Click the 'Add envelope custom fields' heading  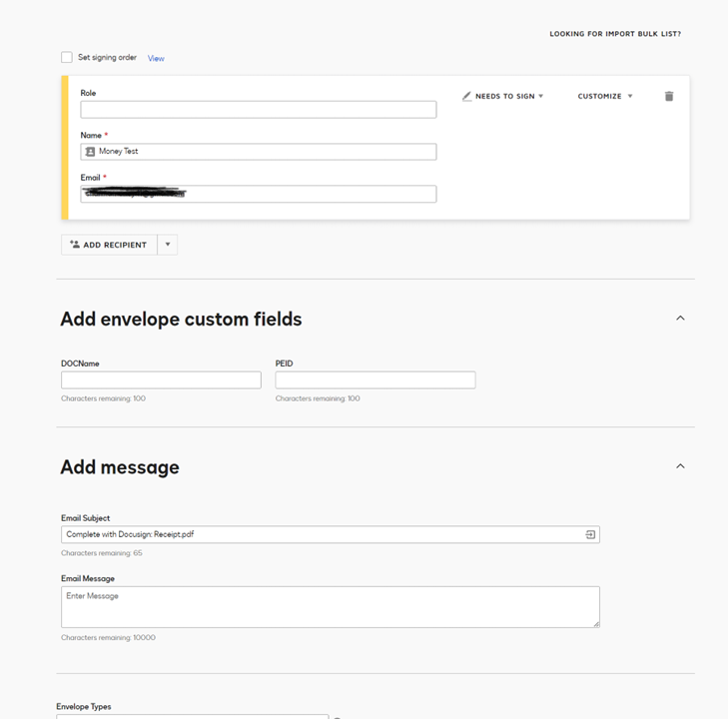click(x=181, y=320)
